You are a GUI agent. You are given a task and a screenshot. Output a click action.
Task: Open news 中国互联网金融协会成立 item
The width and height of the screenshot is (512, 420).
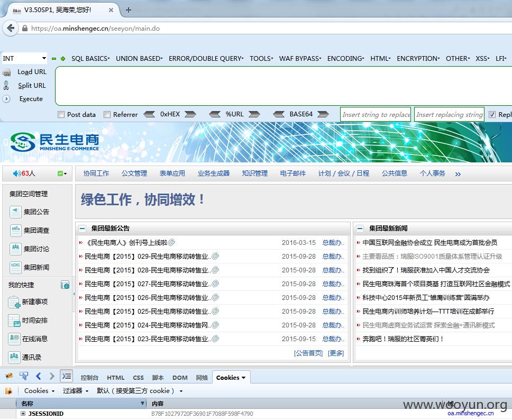pyautogui.click(x=429, y=243)
